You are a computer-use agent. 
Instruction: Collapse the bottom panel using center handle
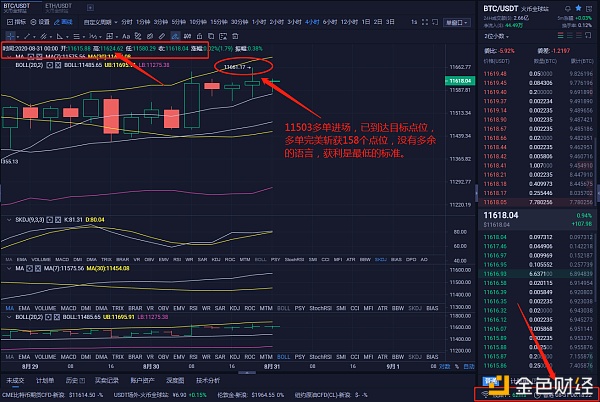pyautogui.click(x=247, y=372)
